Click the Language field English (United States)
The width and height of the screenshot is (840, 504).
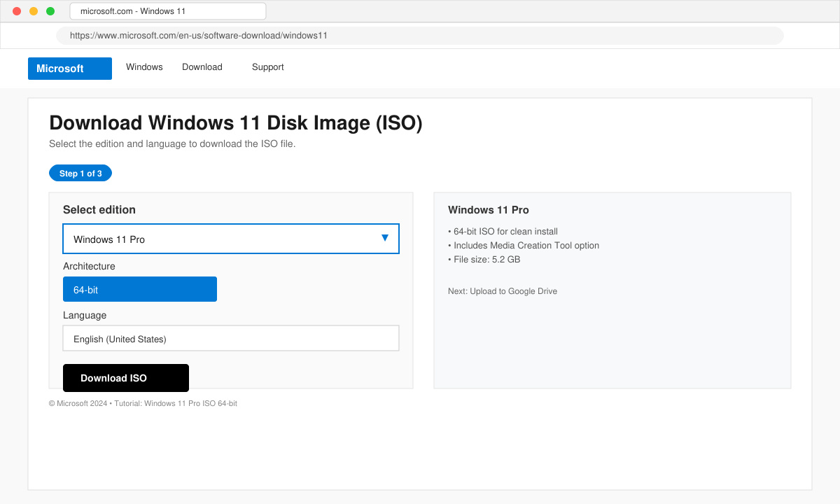[231, 338]
